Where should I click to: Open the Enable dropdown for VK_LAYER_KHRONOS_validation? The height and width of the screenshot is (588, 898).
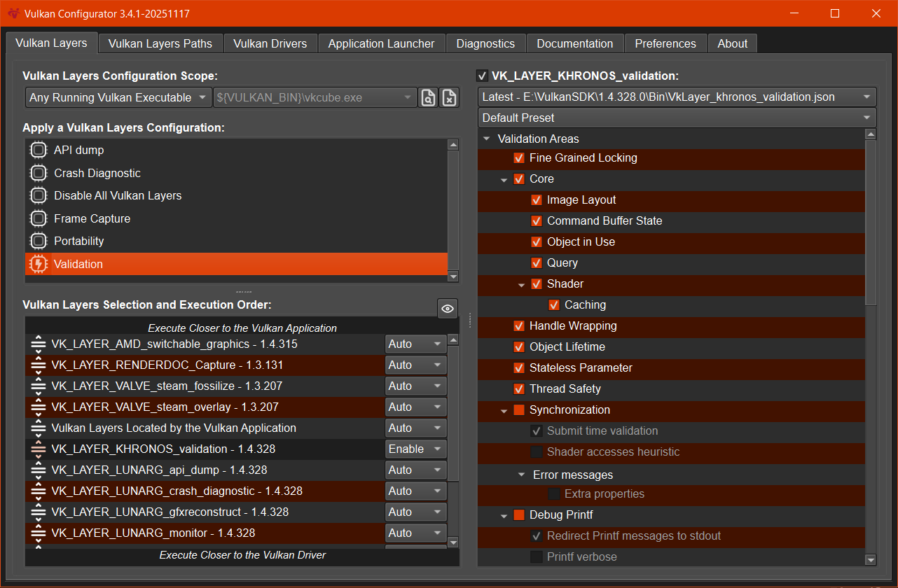coord(415,449)
